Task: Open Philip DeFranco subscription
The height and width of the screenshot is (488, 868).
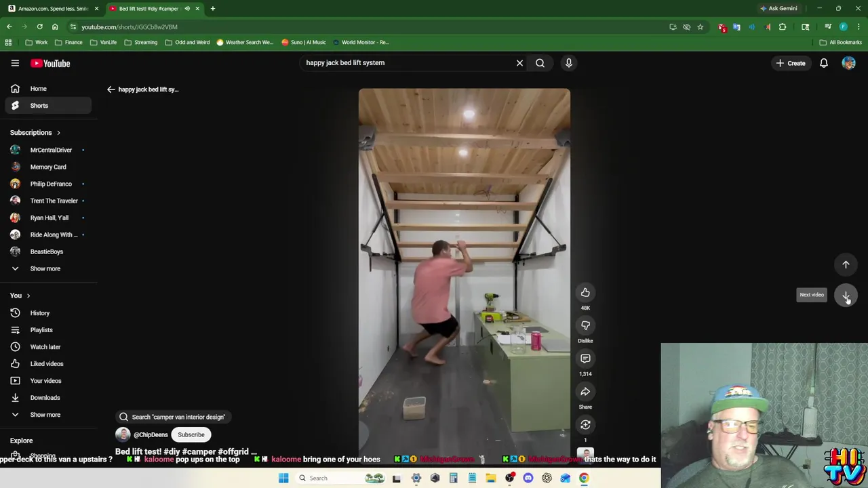Action: [x=47, y=184]
